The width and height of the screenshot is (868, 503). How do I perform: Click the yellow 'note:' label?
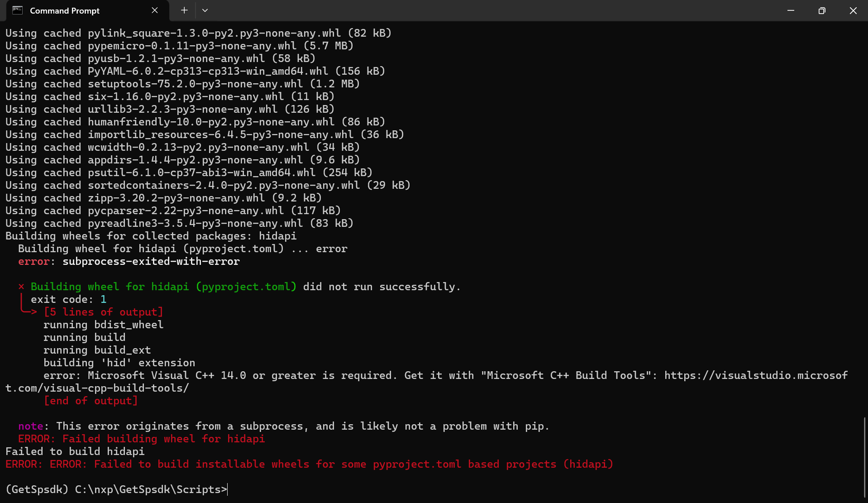[31, 426]
